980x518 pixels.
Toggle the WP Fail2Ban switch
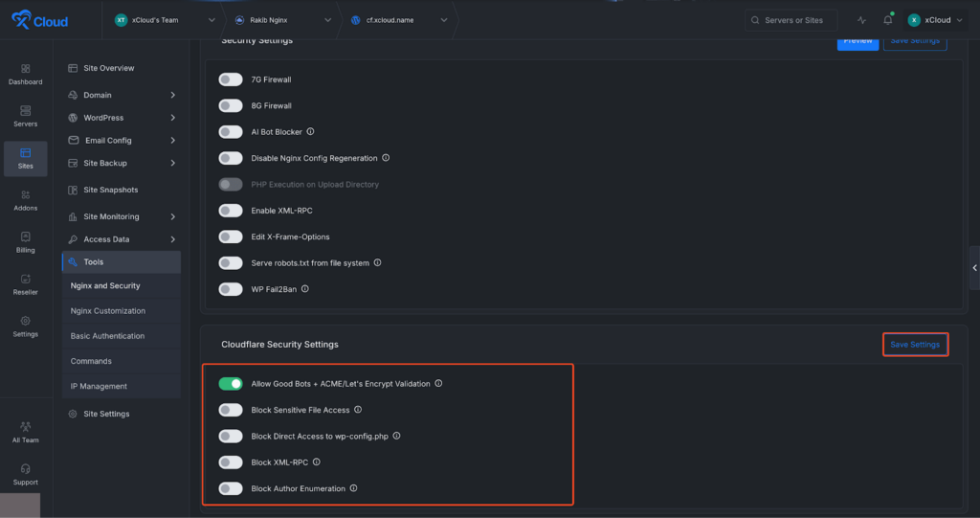click(x=231, y=289)
